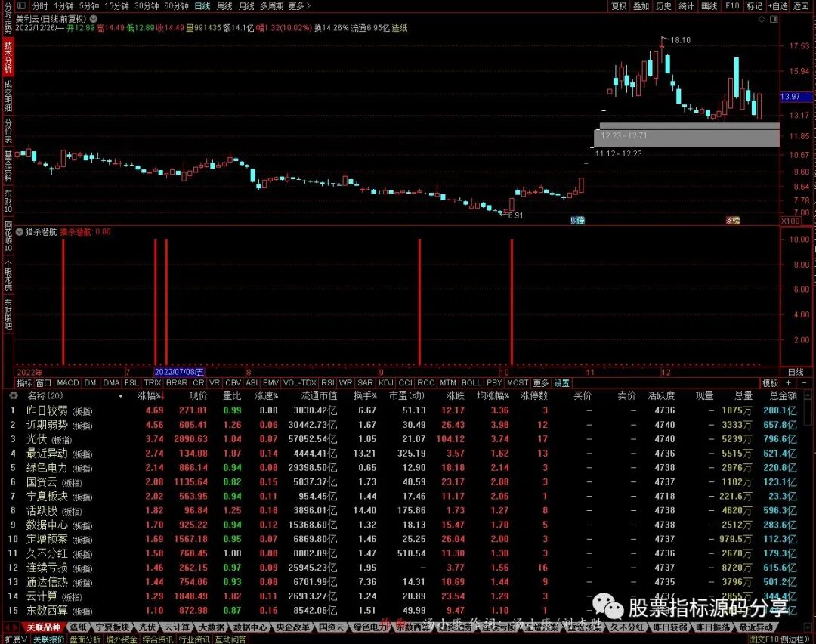This screenshot has height=644, width=816.
Task: Switch to 分时 chart period
Action: click(39, 6)
